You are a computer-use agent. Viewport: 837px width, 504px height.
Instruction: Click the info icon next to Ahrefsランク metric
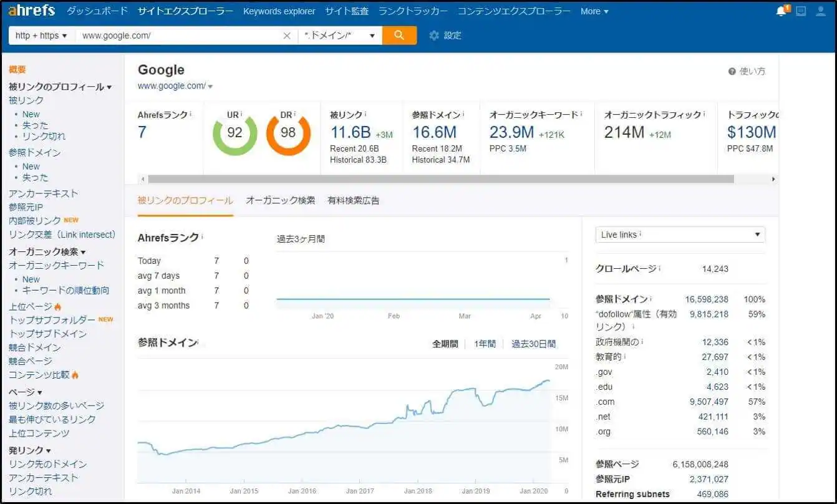click(x=191, y=115)
